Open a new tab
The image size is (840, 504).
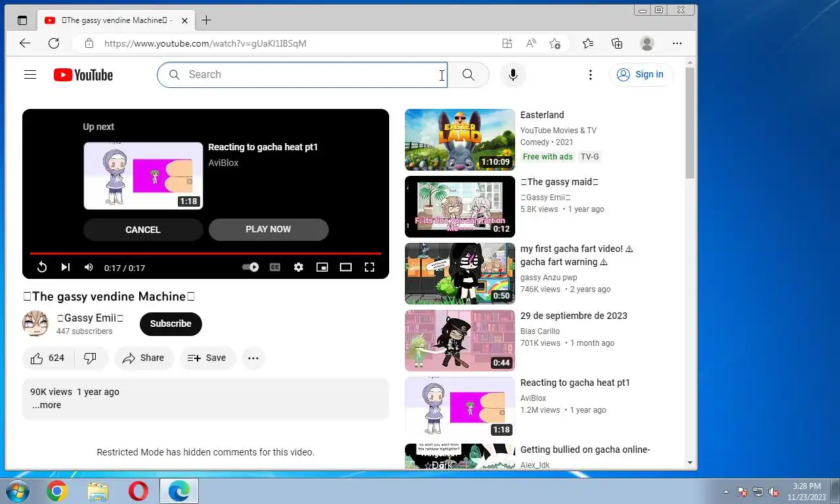(206, 20)
